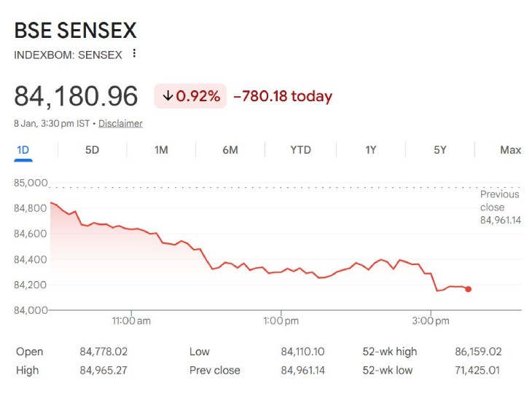This screenshot has width=532, height=399.
Task: Switch chart to YTD view
Action: tap(300, 150)
